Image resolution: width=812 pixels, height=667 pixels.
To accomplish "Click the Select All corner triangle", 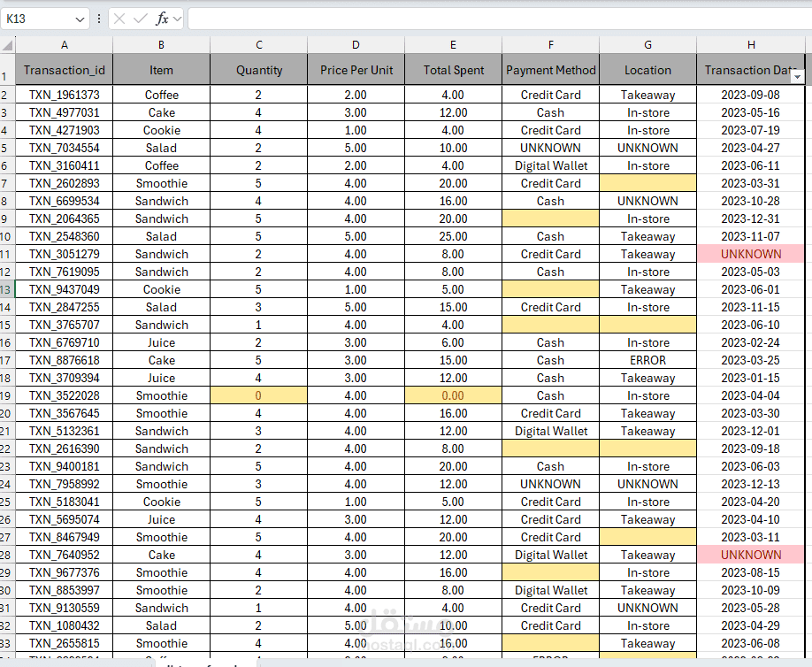I will (x=7, y=46).
